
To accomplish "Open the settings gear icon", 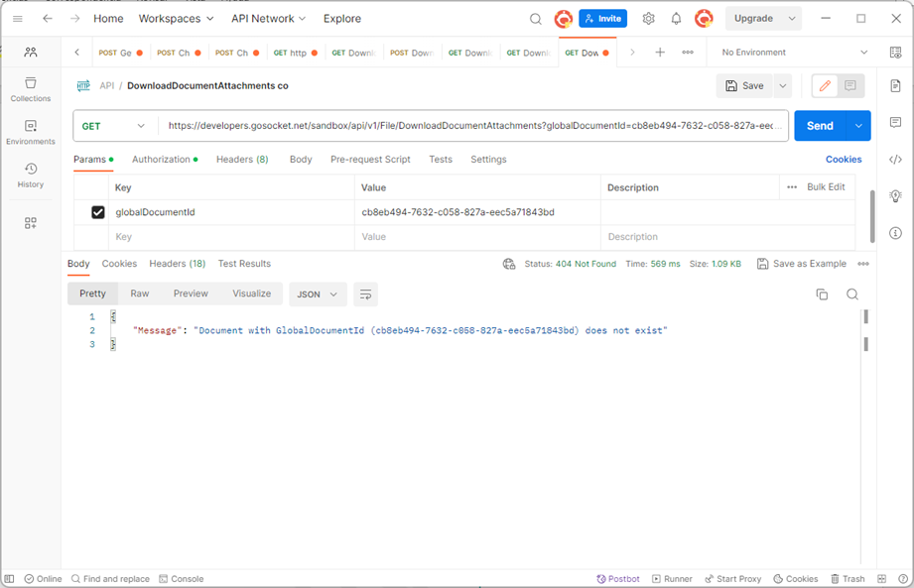I will tap(648, 19).
